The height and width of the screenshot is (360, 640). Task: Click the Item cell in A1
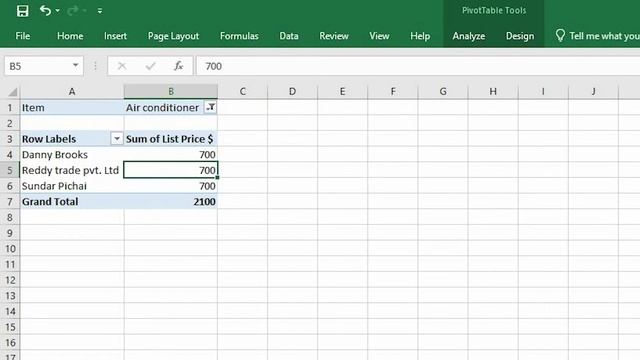pyautogui.click(x=72, y=108)
